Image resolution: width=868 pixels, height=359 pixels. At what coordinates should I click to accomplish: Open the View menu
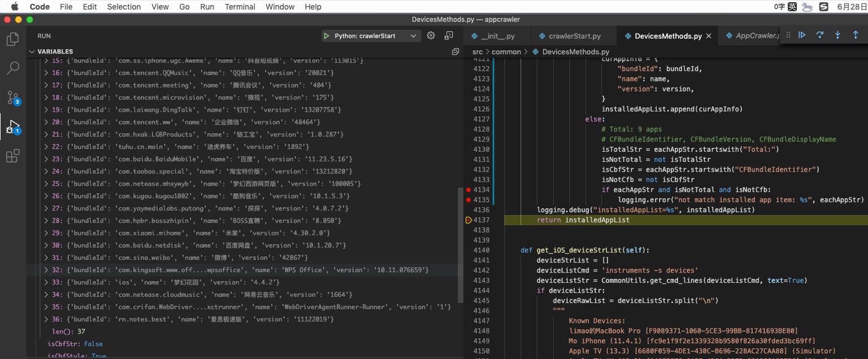coord(160,7)
